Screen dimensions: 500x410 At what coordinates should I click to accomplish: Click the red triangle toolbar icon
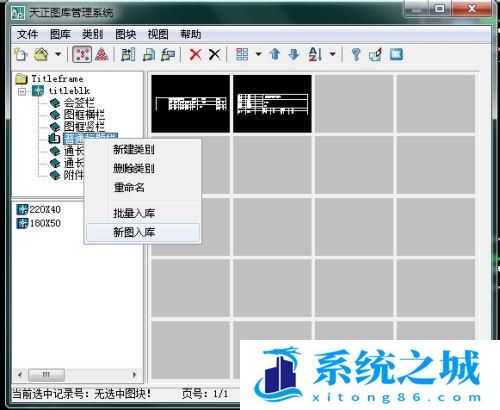tap(102, 54)
